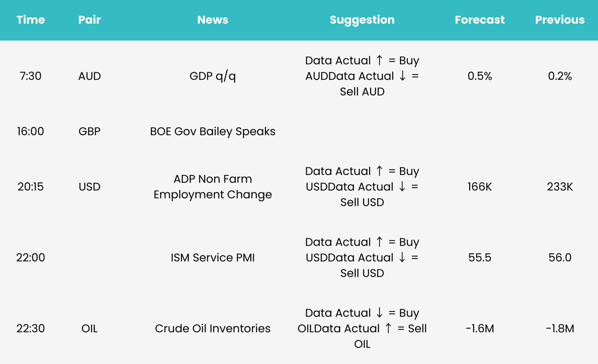This screenshot has width=598, height=364.
Task: Open BOE Gov Bailey Speaks entry
Action: point(213,131)
